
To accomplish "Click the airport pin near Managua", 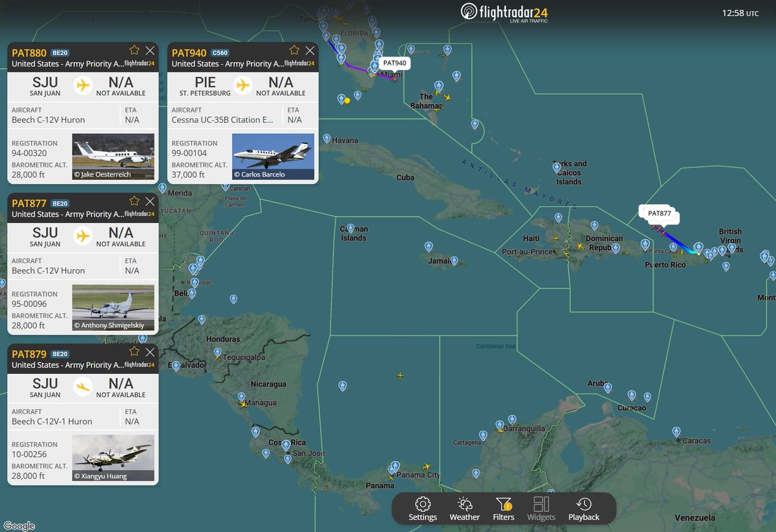I will 241,398.
